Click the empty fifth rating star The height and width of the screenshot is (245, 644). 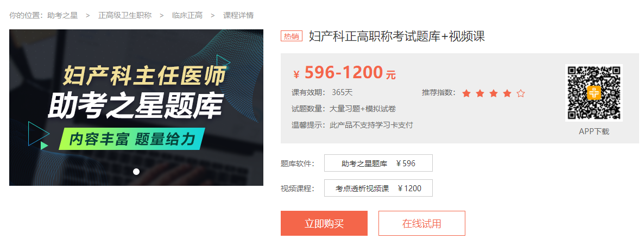pos(521,93)
